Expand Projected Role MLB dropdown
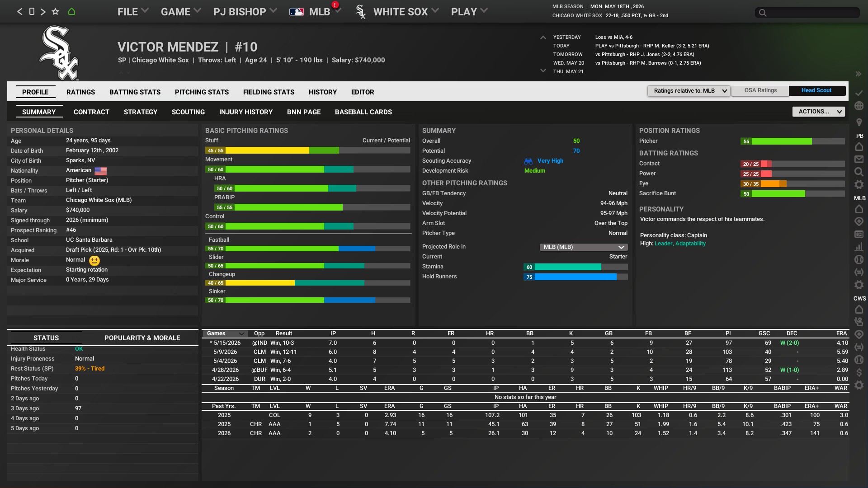Image resolution: width=868 pixels, height=488 pixels. click(x=583, y=247)
